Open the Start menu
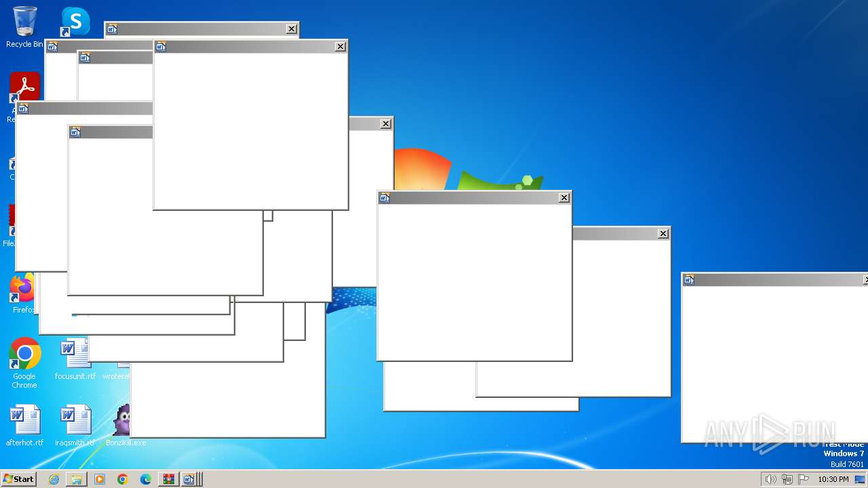 click(18, 479)
